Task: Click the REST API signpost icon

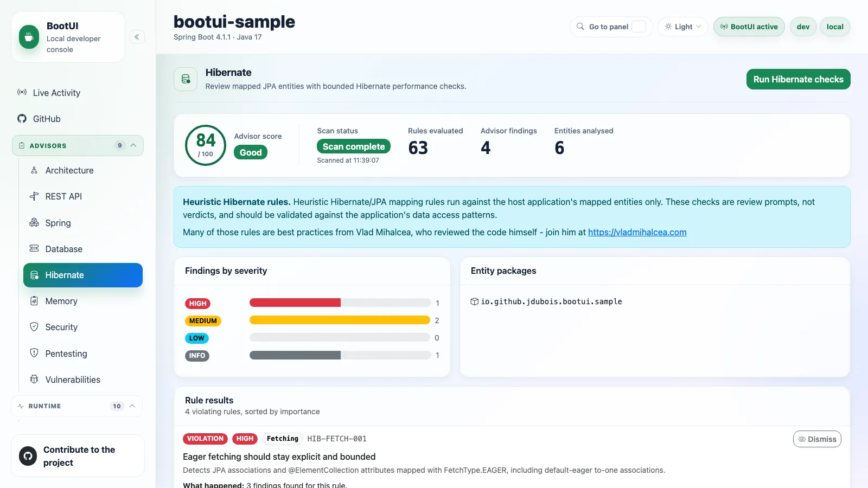Action: pyautogui.click(x=34, y=196)
